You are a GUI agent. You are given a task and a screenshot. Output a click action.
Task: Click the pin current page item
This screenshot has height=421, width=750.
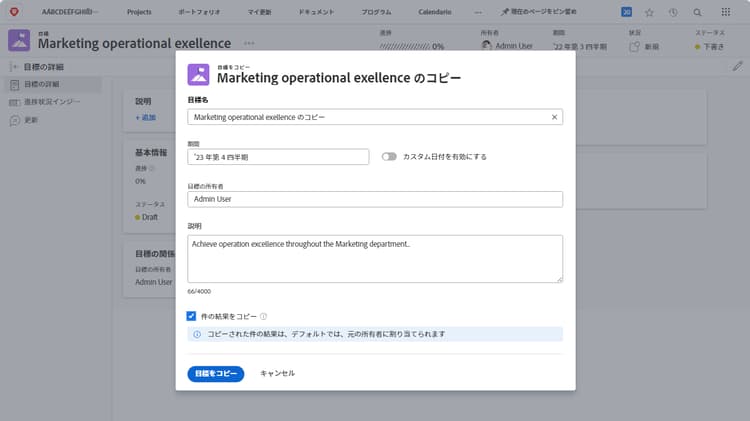point(539,11)
